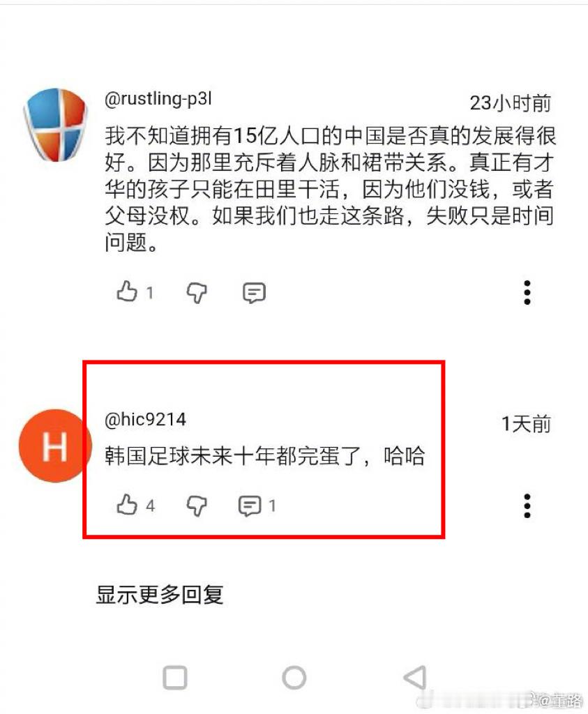The height and width of the screenshot is (714, 588).
Task: Tap Android home circle button
Action: 294,678
